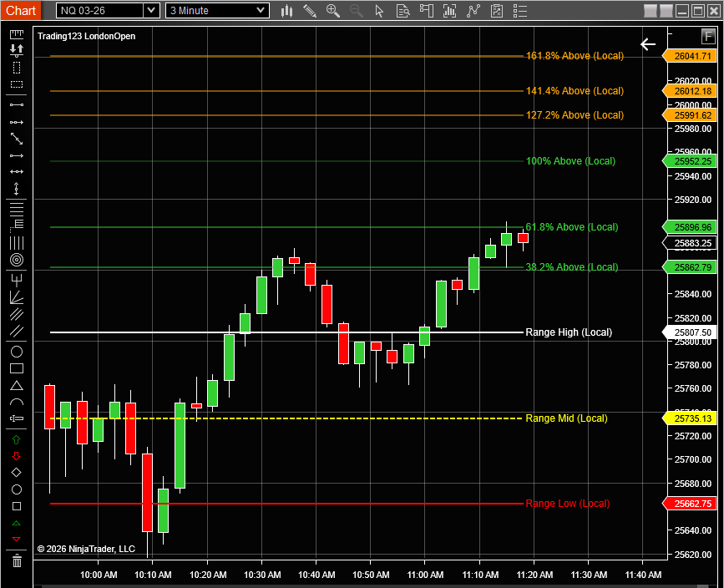
Task: Open the toolbar list menu icon
Action: tap(519, 11)
